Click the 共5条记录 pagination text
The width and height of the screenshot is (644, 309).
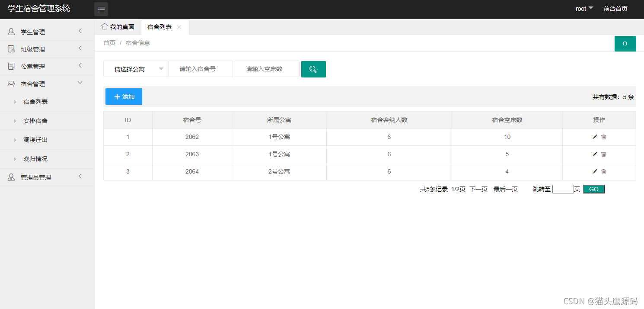pyautogui.click(x=434, y=189)
